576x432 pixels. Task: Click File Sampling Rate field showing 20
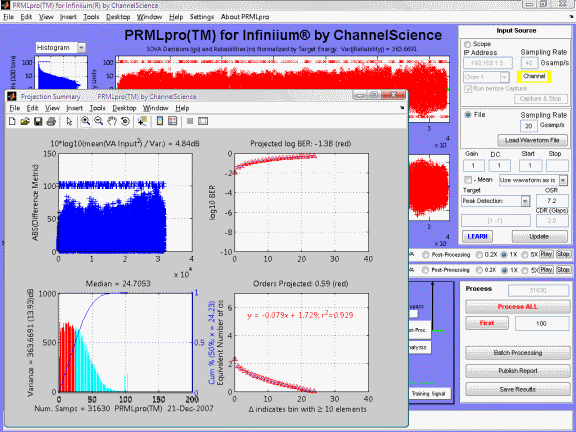point(529,126)
